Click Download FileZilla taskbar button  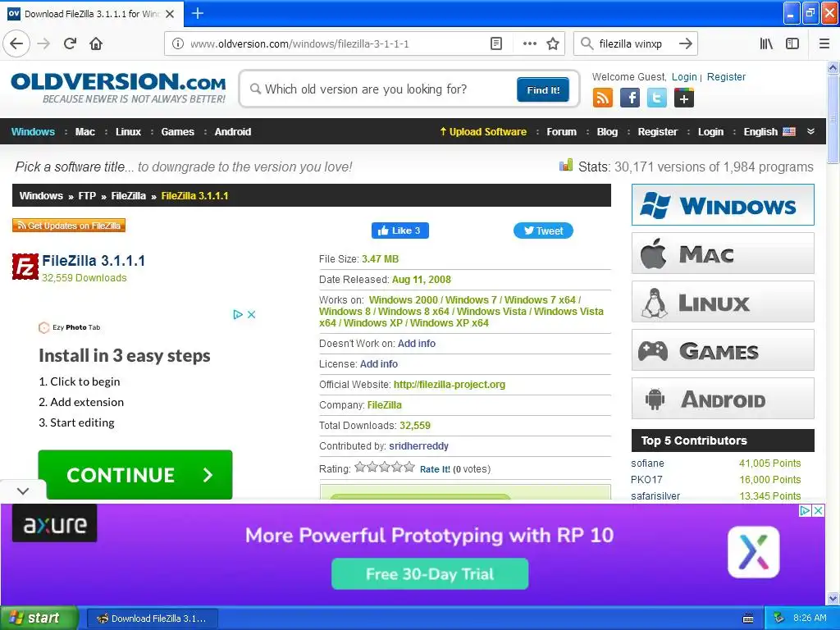tap(152, 619)
